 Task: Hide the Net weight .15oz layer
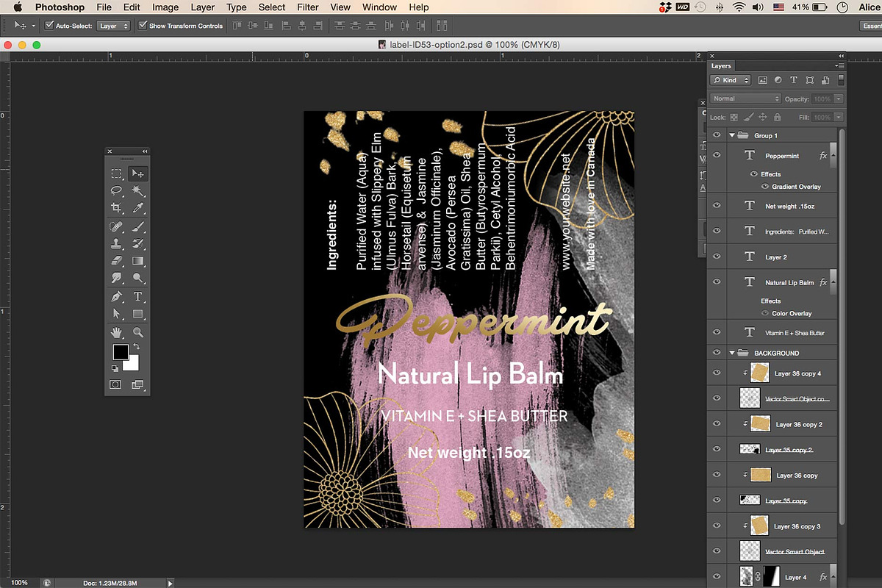coord(717,207)
